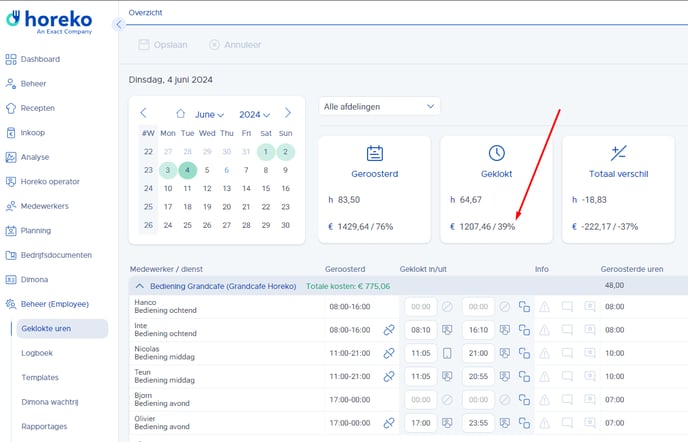Open Dashboard in the sidebar

[x=33, y=59]
